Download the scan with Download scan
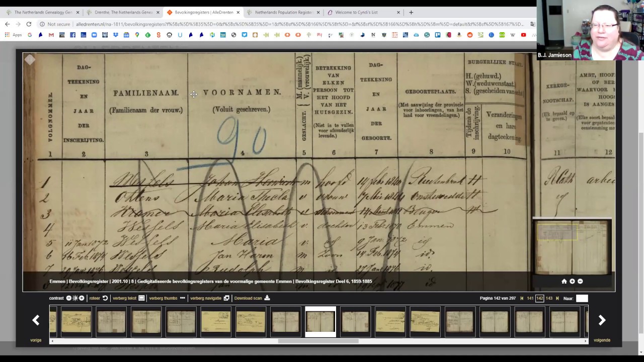Screen dimensions: 644x362 click(x=248, y=298)
